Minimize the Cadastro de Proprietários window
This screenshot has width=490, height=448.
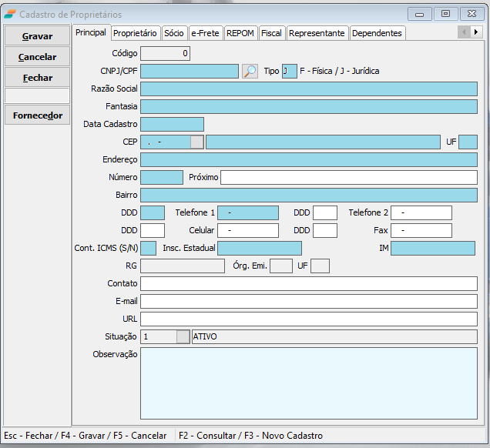coord(420,14)
